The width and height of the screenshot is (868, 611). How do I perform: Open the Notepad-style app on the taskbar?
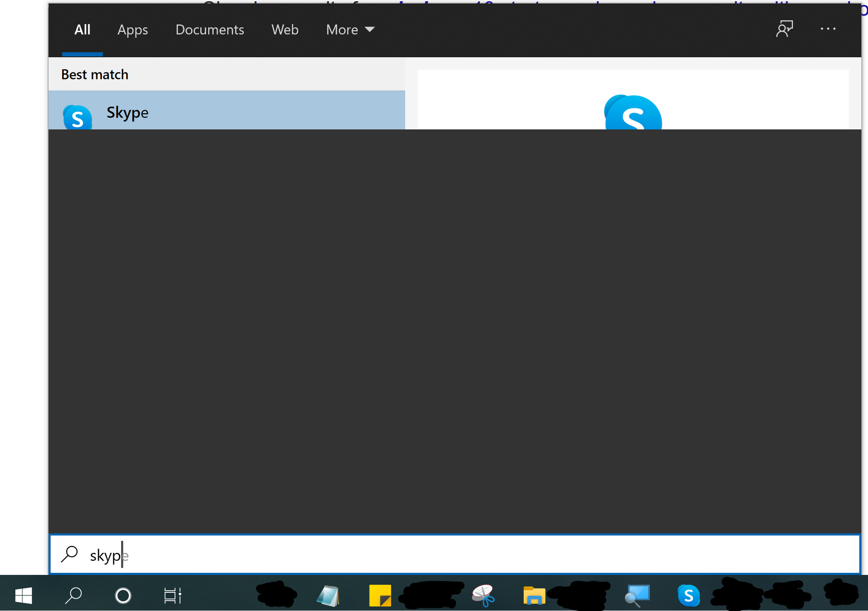[x=329, y=595]
